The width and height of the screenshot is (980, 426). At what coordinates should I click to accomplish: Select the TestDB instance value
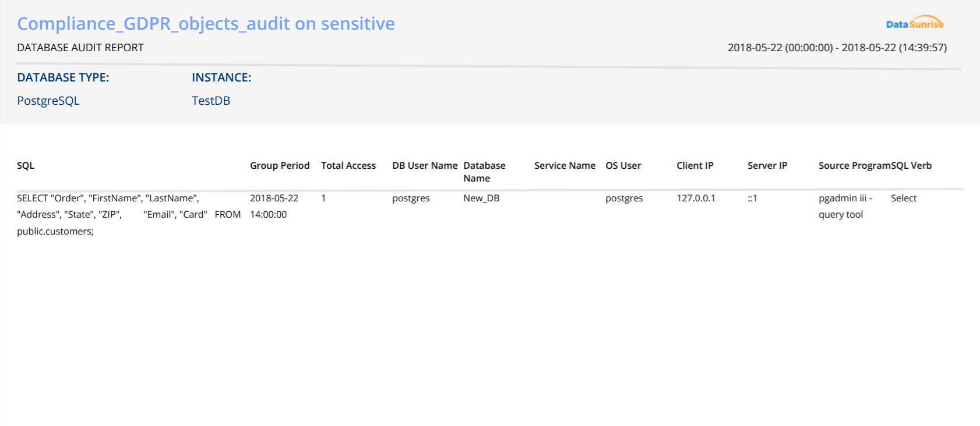211,101
